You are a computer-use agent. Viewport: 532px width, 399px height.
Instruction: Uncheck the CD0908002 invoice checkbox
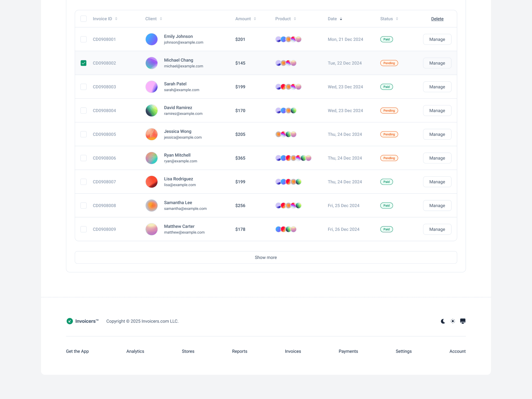pyautogui.click(x=83, y=63)
